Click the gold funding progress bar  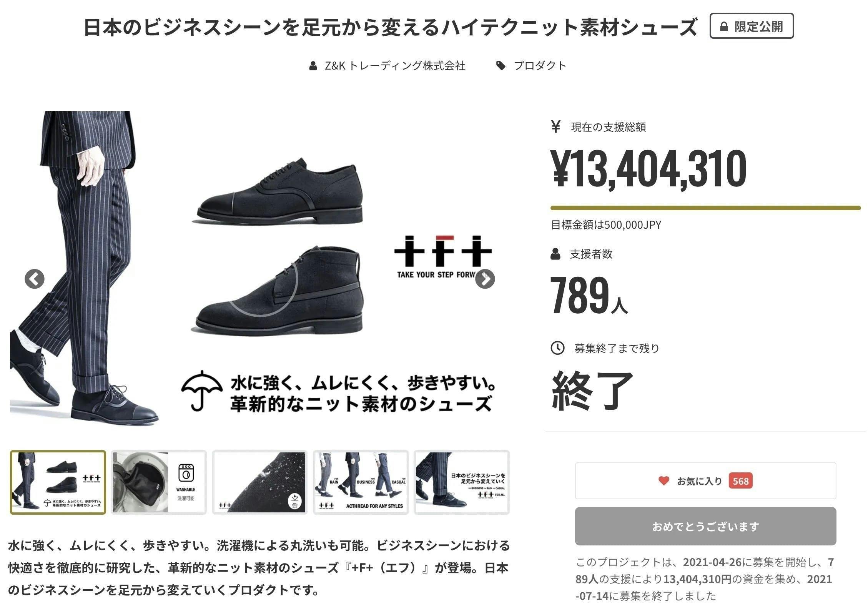(705, 208)
